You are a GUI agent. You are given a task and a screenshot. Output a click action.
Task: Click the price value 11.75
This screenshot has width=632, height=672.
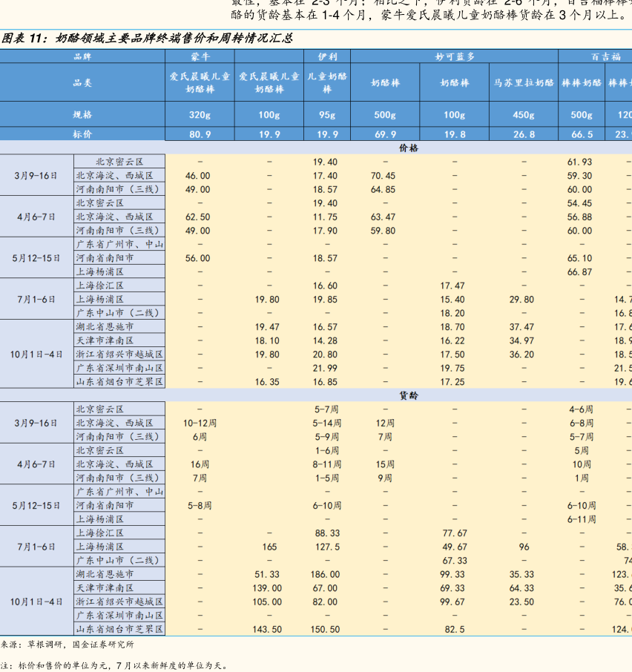tap(325, 217)
